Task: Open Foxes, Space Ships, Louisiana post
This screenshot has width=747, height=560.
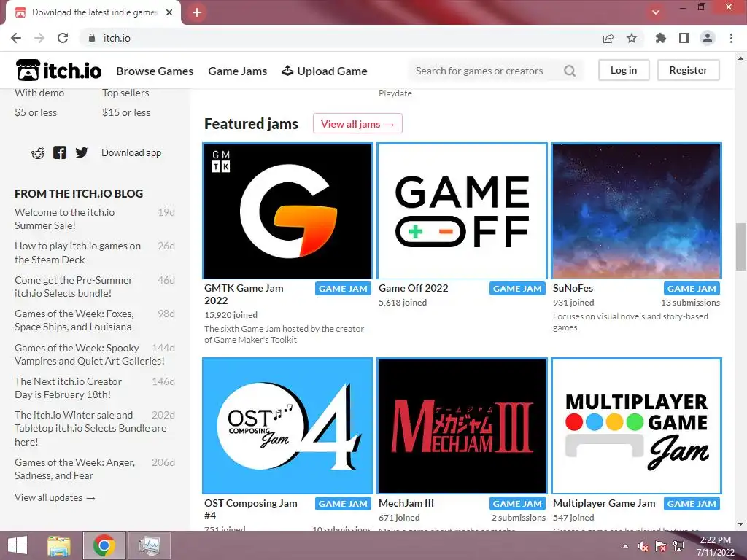Action: pyautogui.click(x=74, y=321)
